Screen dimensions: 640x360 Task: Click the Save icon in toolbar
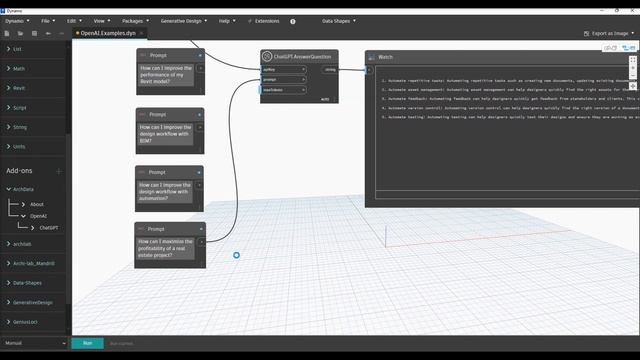click(x=34, y=33)
